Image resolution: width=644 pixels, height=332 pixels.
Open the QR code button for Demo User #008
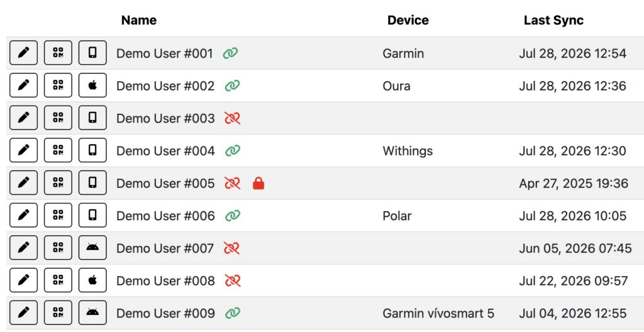(58, 280)
